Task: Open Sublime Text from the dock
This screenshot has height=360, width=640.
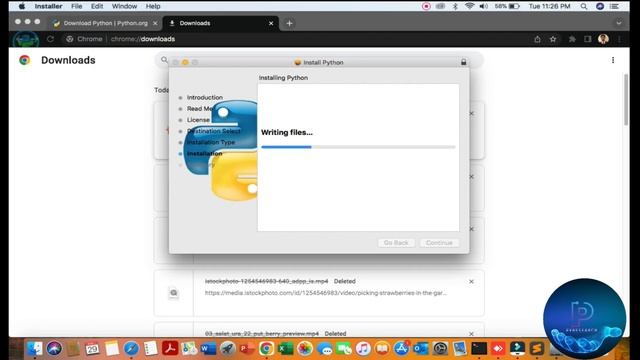Action: (537, 349)
